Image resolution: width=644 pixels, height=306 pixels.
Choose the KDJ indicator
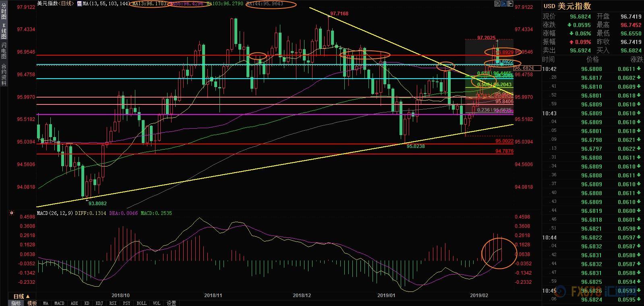[x=98, y=303]
